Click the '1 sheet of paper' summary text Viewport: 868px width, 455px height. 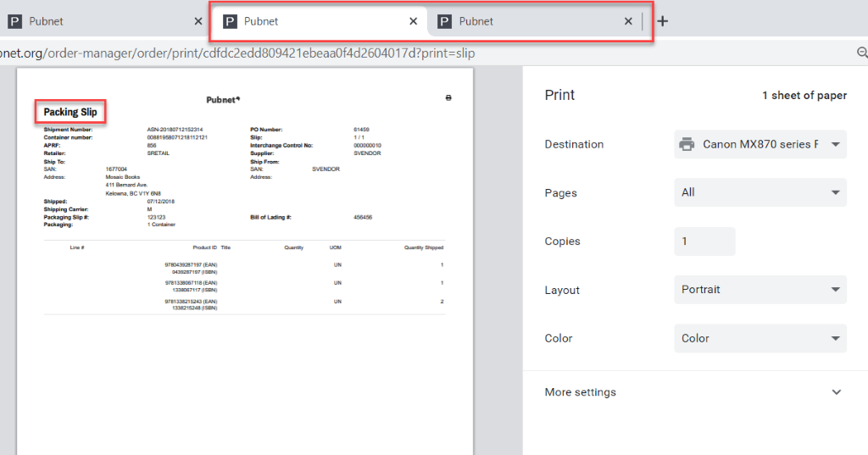804,96
